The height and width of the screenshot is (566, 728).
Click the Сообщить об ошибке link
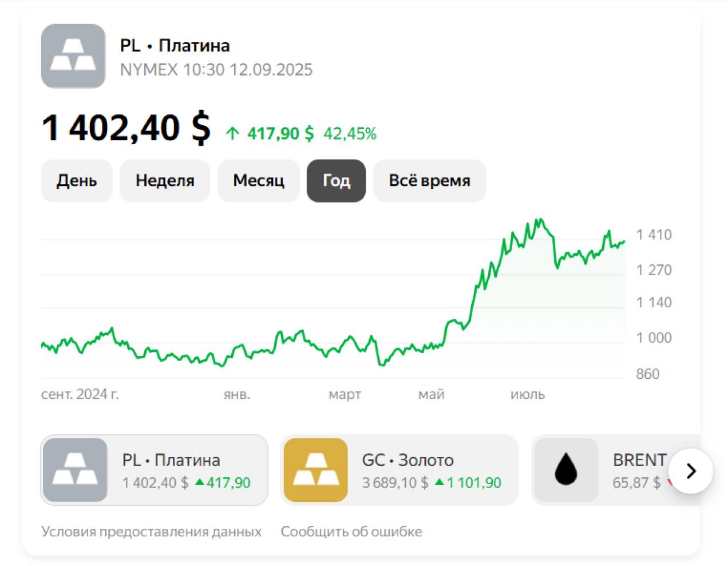351,532
